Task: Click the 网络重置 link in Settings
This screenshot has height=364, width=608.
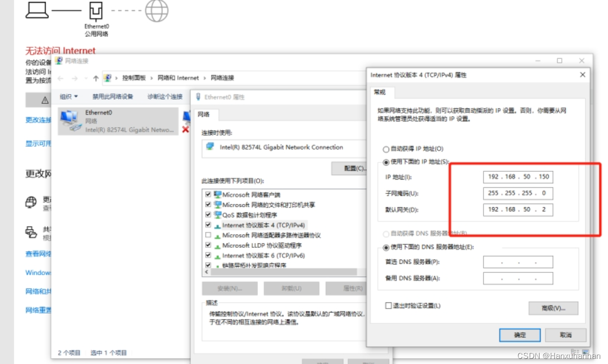Action: (x=38, y=310)
